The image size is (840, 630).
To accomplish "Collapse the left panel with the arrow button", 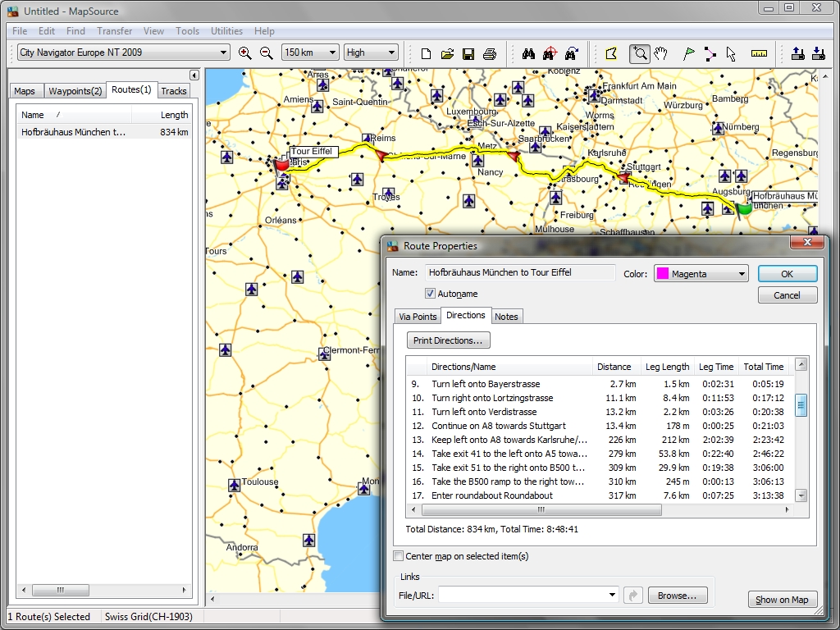I will pos(194,75).
